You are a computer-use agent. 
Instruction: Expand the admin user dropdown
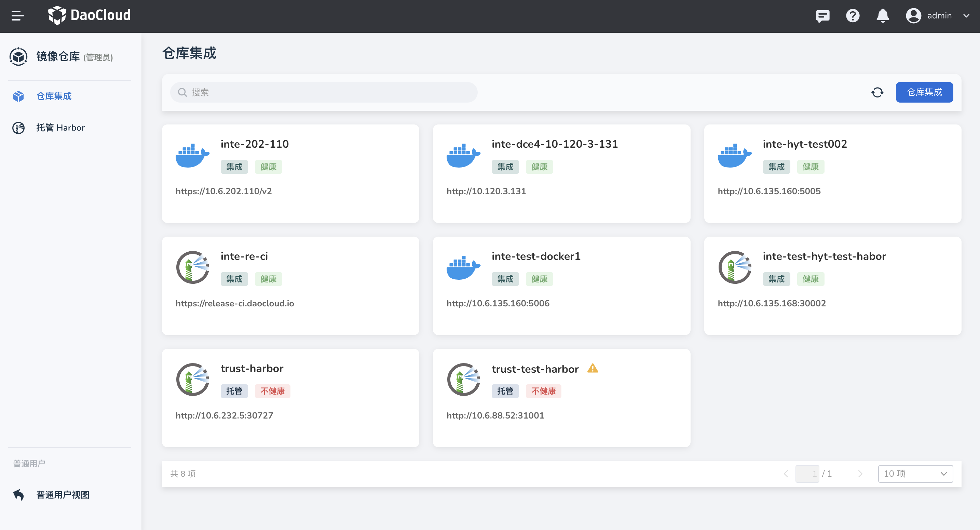966,16
